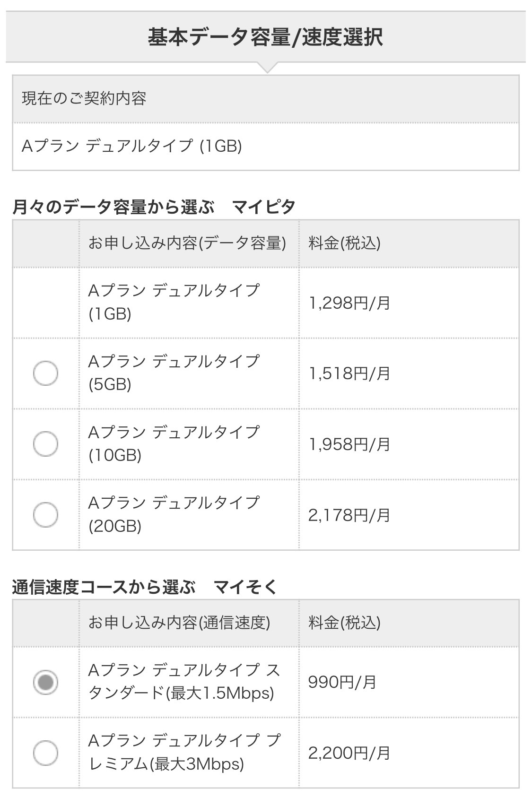
Task: Click the 990円/月 price cell
Action: pos(342,682)
